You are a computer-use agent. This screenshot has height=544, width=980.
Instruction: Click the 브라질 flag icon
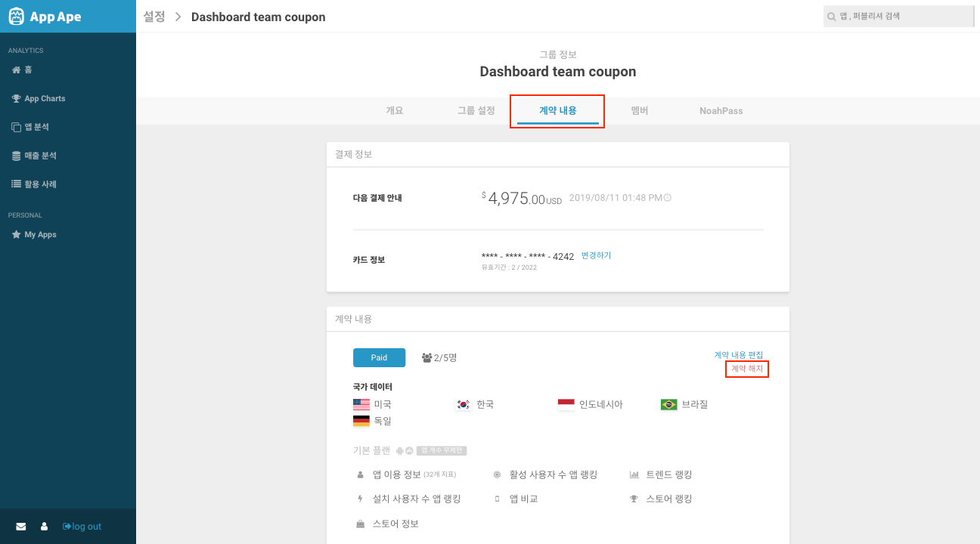pyautogui.click(x=668, y=404)
